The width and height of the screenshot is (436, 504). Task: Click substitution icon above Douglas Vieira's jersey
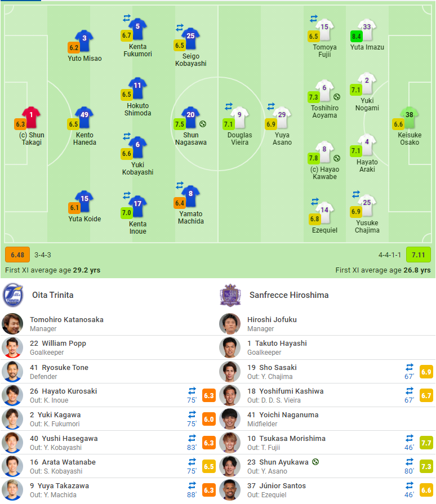click(229, 106)
